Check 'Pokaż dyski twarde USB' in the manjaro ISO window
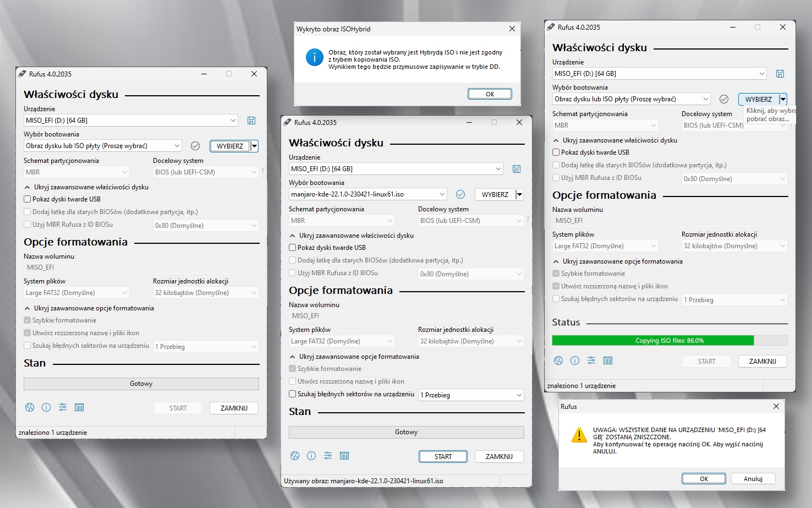 tap(293, 248)
